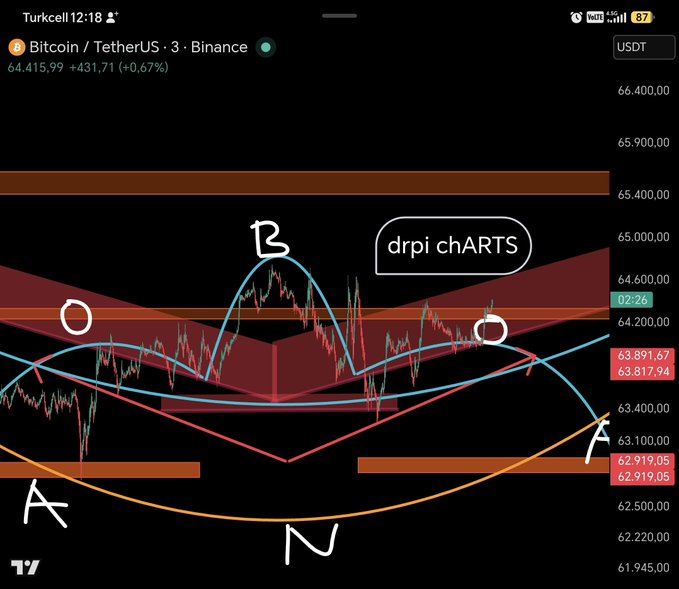Click the 65.900,00 price axis label
Screen dimensions: 679x589
click(643, 142)
